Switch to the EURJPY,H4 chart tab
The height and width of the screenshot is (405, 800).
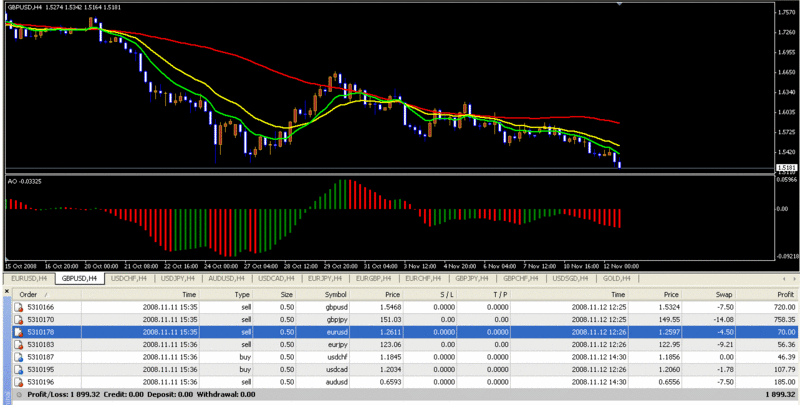pos(324,279)
